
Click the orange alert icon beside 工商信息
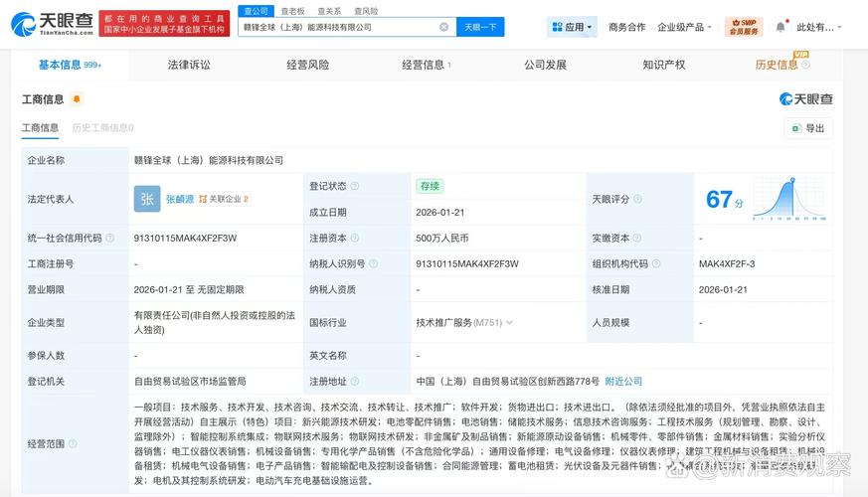[x=77, y=99]
